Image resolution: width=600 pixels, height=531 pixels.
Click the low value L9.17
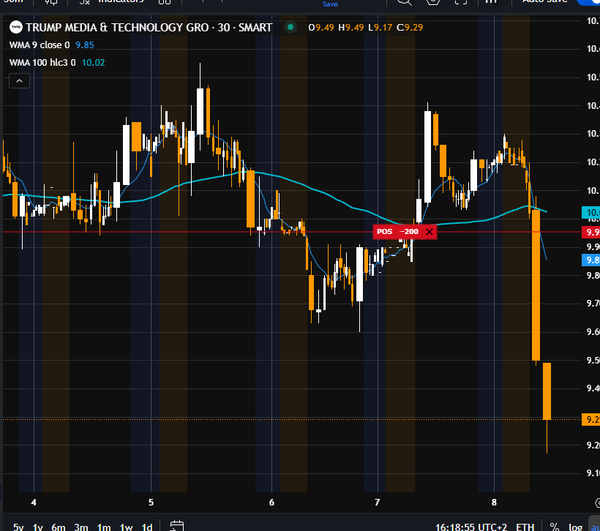(x=380, y=28)
